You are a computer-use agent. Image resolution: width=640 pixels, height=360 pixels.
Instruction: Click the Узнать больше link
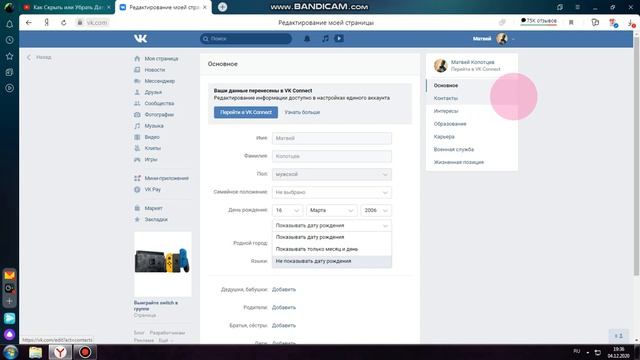pyautogui.click(x=302, y=112)
